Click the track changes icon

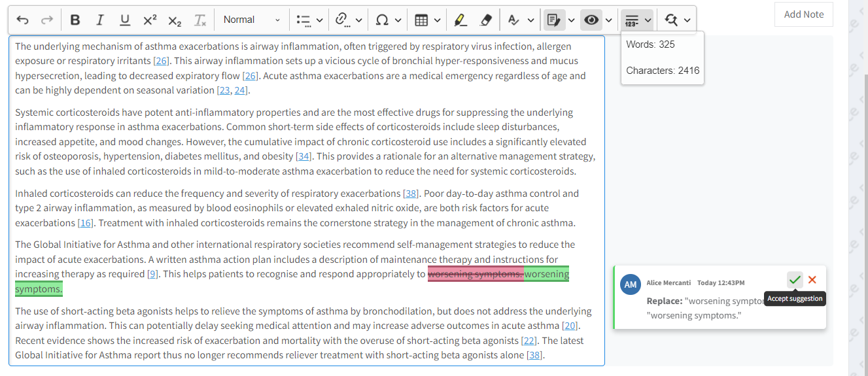pos(554,20)
